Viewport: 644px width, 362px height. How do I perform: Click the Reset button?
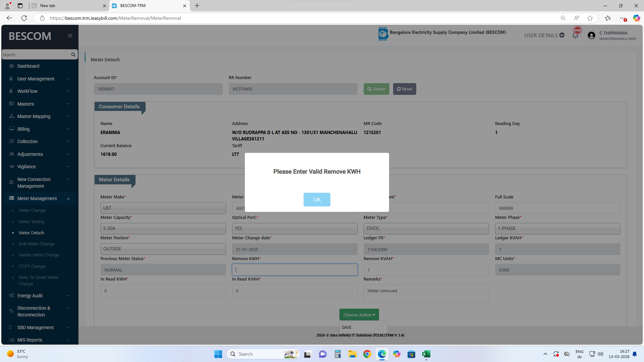(x=404, y=89)
